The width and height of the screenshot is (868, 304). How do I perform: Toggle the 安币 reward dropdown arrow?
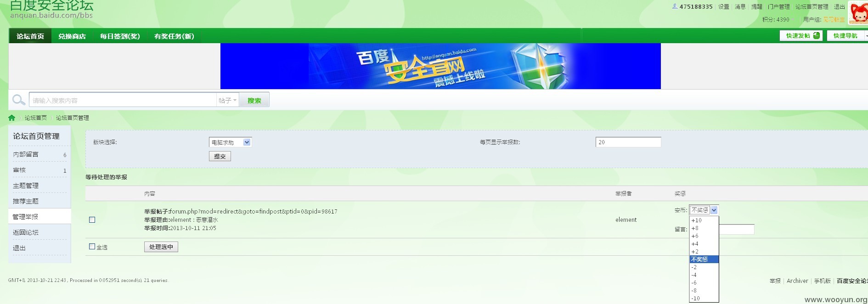click(714, 210)
